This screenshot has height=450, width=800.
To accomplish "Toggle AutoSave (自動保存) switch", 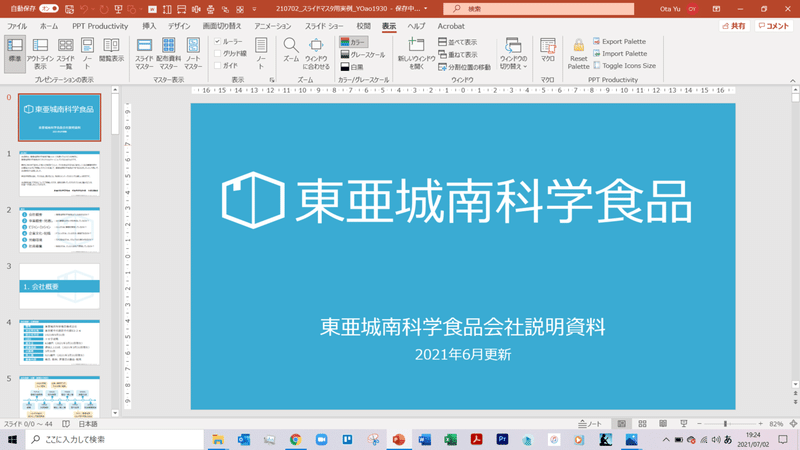I will coord(49,9).
